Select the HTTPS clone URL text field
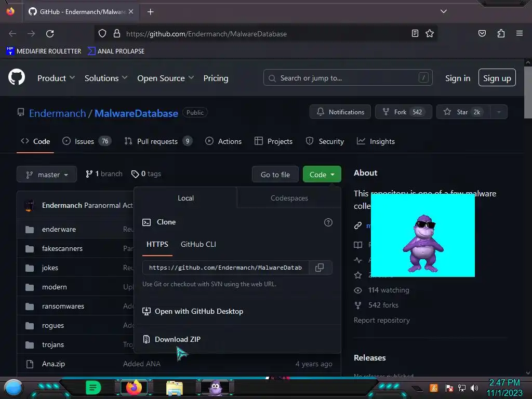This screenshot has height=399, width=532. pyautogui.click(x=225, y=268)
